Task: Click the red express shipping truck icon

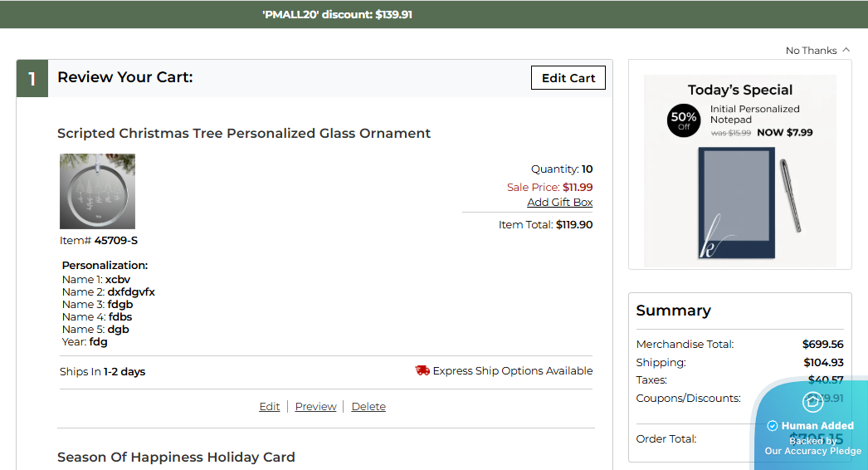Action: (x=422, y=370)
